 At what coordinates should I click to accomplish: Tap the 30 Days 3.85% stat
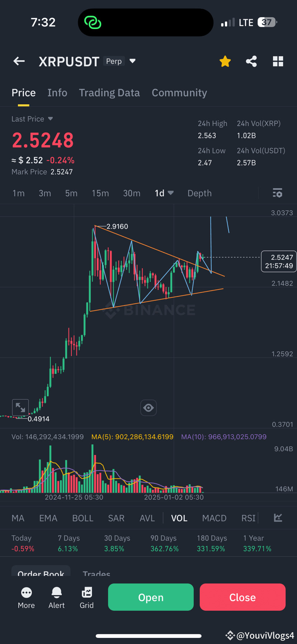(x=117, y=543)
